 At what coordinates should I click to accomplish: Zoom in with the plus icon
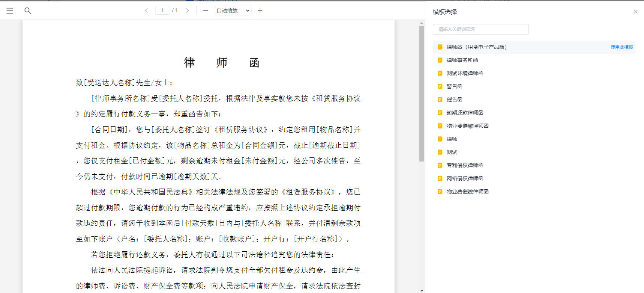coord(260,11)
